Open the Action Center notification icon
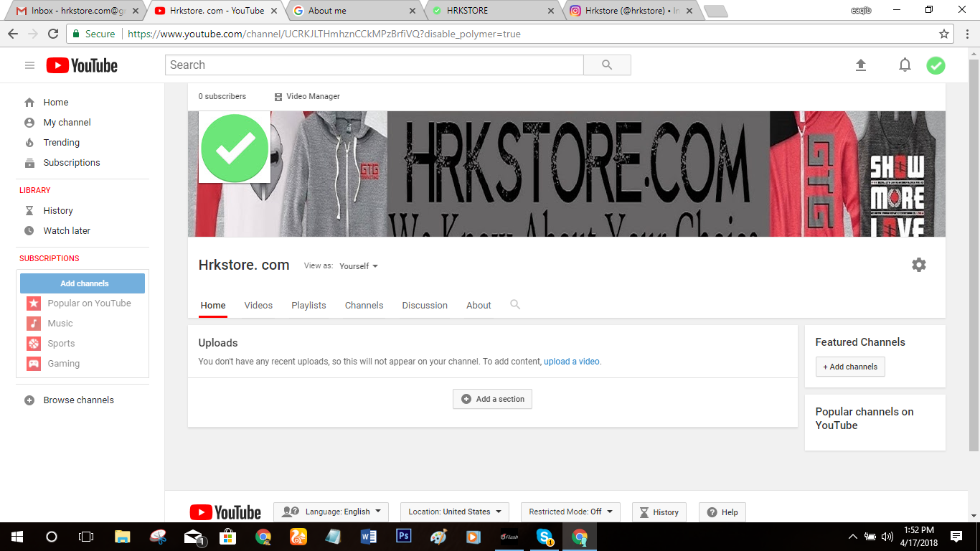The width and height of the screenshot is (980, 551). (x=956, y=536)
